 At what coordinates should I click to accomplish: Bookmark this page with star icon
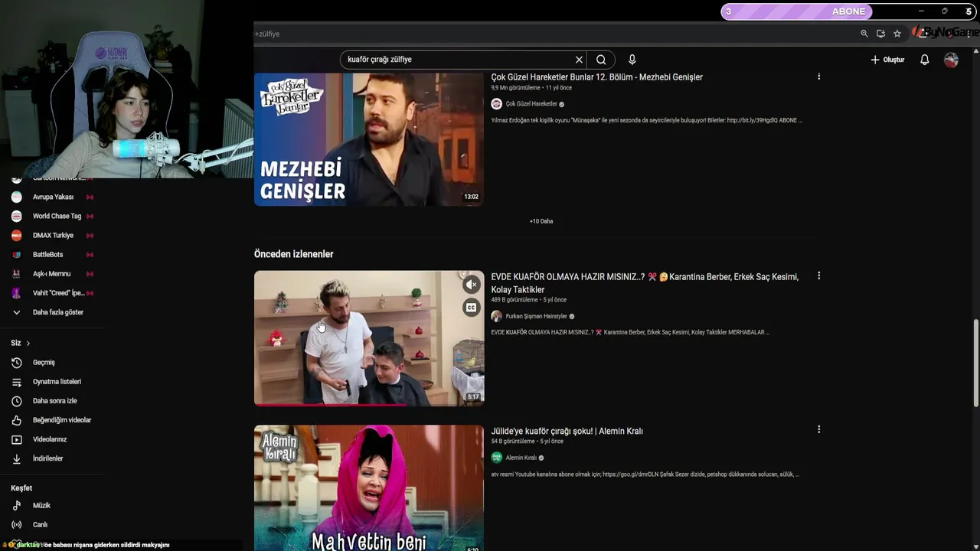897,34
